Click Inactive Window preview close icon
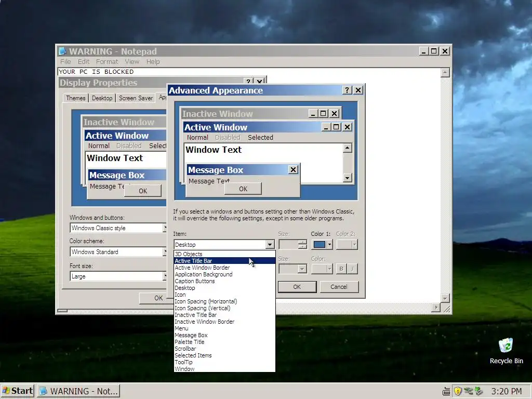Image resolution: width=532 pixels, height=399 pixels. tap(334, 113)
